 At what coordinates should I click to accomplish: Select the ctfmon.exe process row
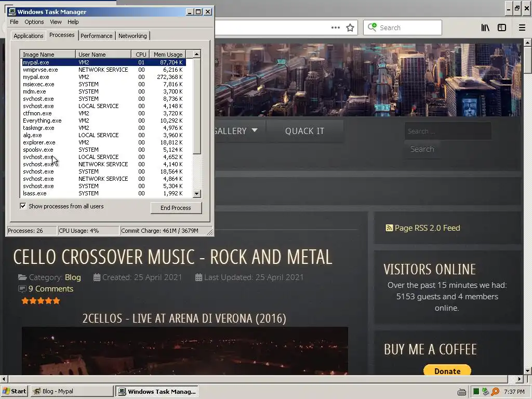pos(104,113)
